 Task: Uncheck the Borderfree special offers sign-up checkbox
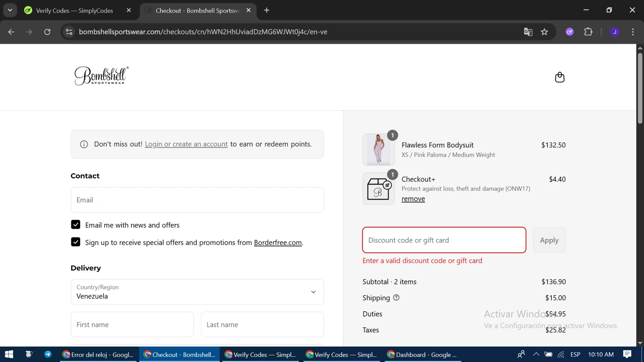point(76,242)
